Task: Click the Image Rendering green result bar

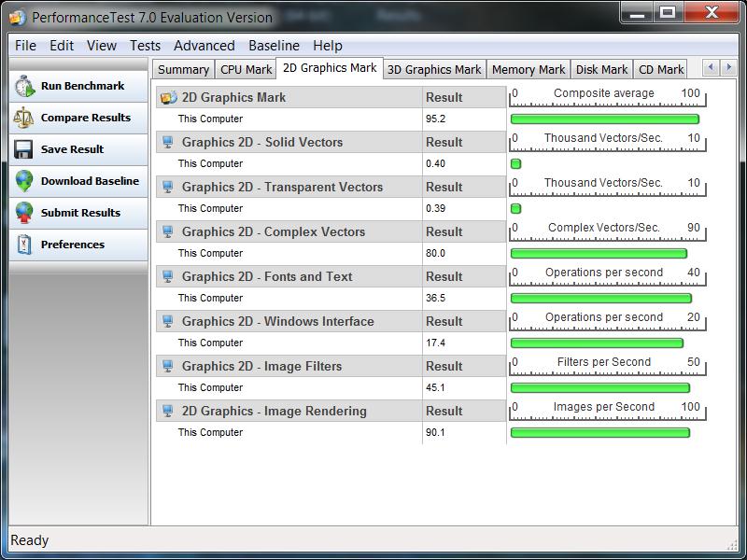Action: [x=600, y=432]
